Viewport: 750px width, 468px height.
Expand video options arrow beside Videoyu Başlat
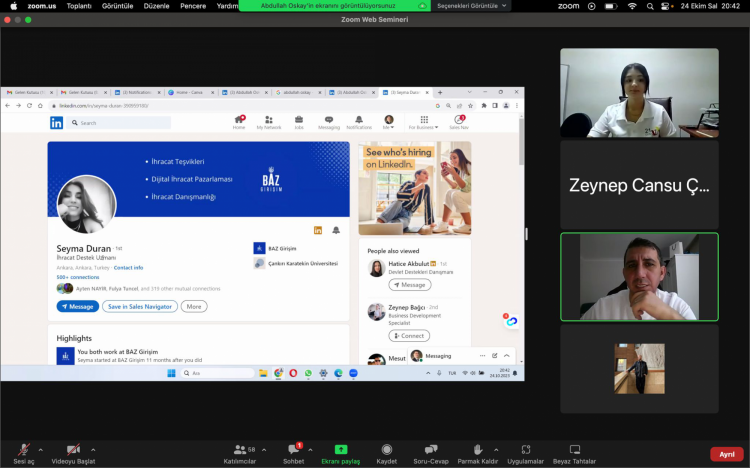[x=93, y=450]
